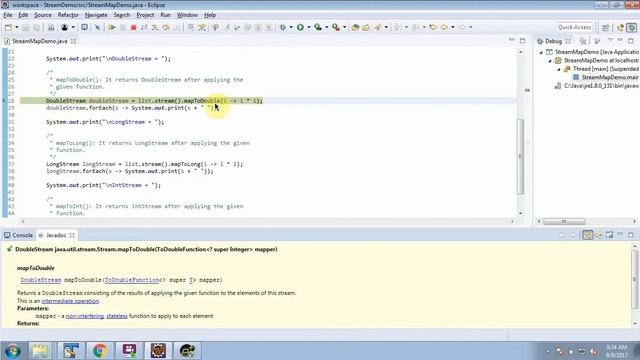The height and width of the screenshot is (360, 640).
Task: Open the non-interfering link
Action: click(x=85, y=316)
